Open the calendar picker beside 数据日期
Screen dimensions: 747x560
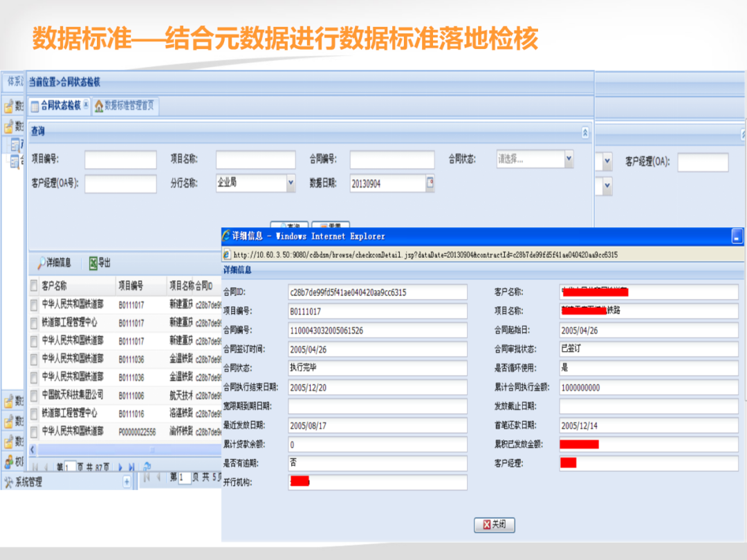tap(430, 183)
